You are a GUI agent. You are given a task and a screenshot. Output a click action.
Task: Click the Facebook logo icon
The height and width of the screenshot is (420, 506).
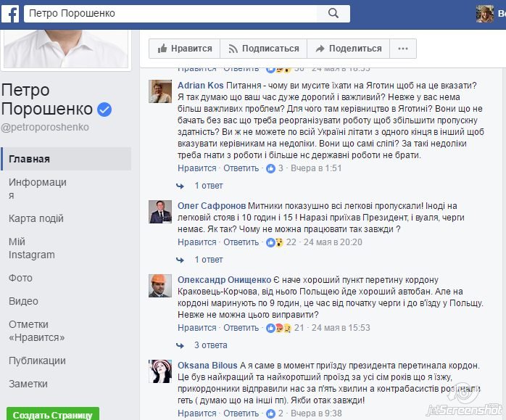click(10, 14)
